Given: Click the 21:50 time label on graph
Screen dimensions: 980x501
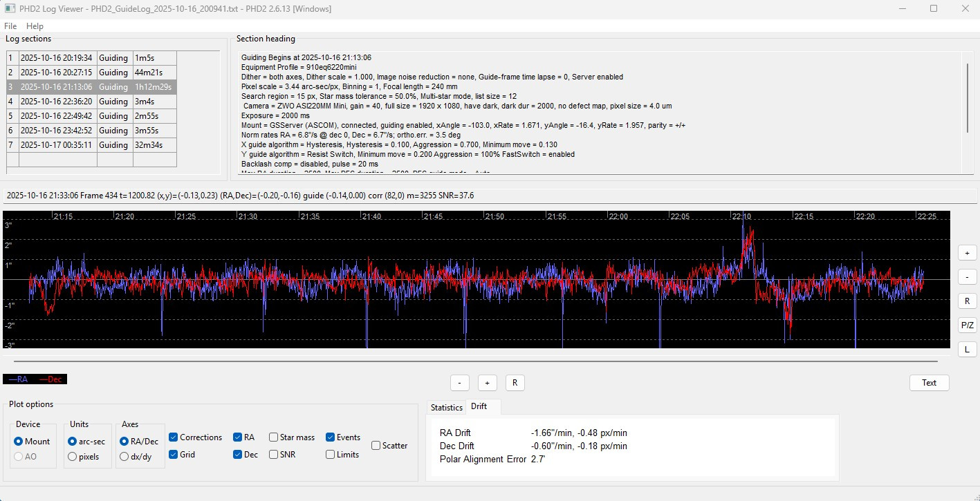Looking at the screenshot, I should [494, 216].
